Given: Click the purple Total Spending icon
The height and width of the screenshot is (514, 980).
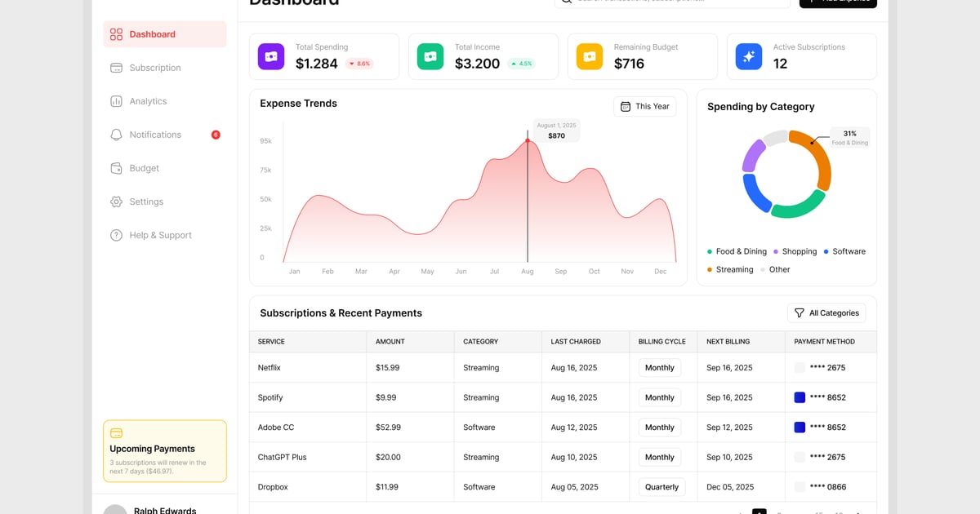Looking at the screenshot, I should (x=271, y=56).
